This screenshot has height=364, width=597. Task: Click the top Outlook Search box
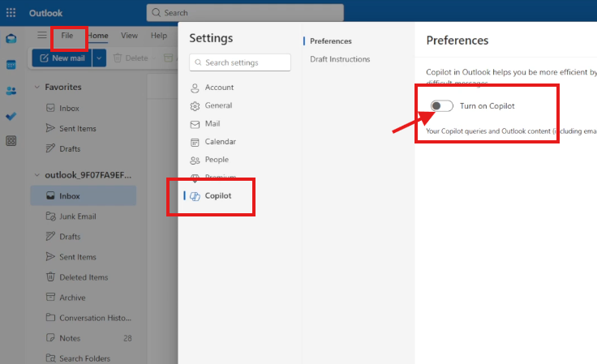[245, 12]
